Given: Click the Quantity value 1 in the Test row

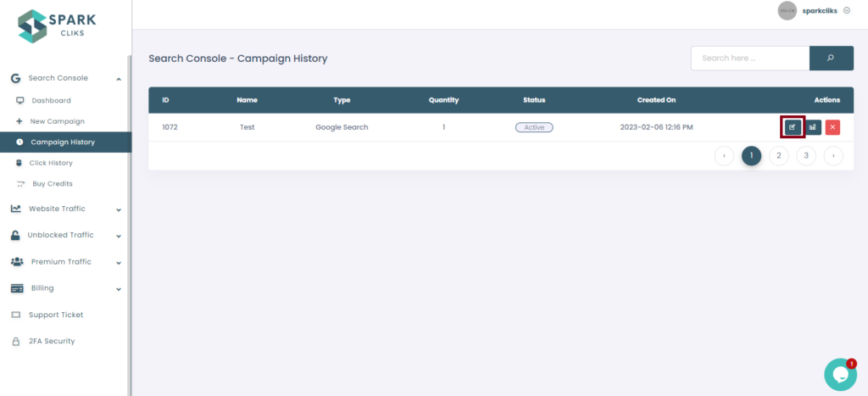Looking at the screenshot, I should 443,127.
